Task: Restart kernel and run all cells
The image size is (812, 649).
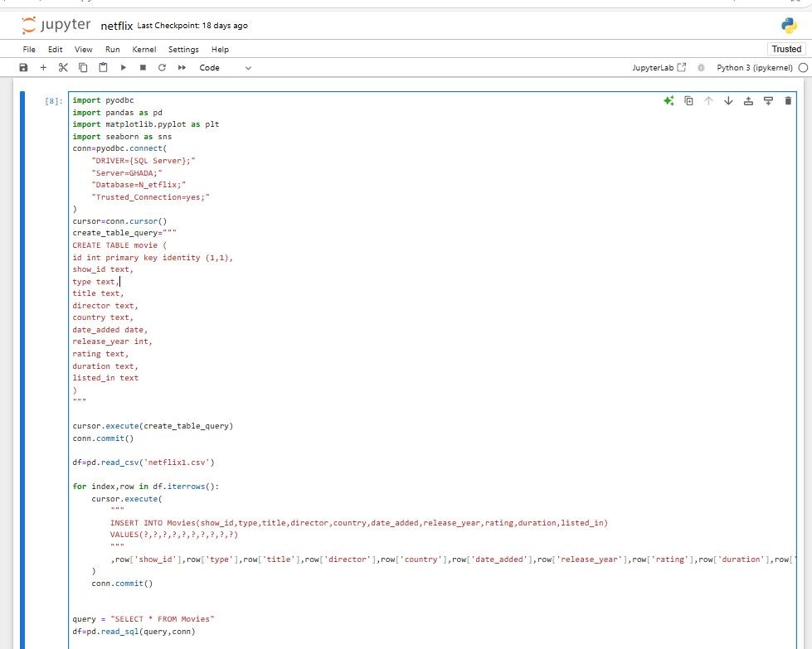Action: click(182, 67)
